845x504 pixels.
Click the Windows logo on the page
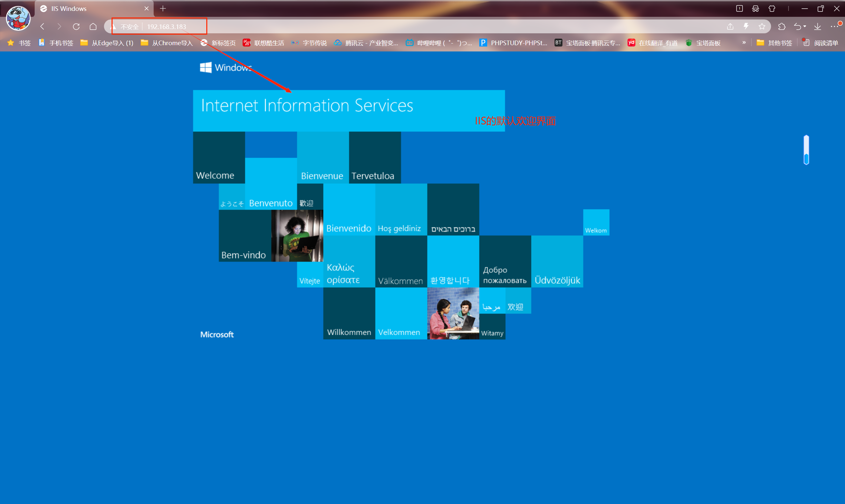[x=225, y=67]
